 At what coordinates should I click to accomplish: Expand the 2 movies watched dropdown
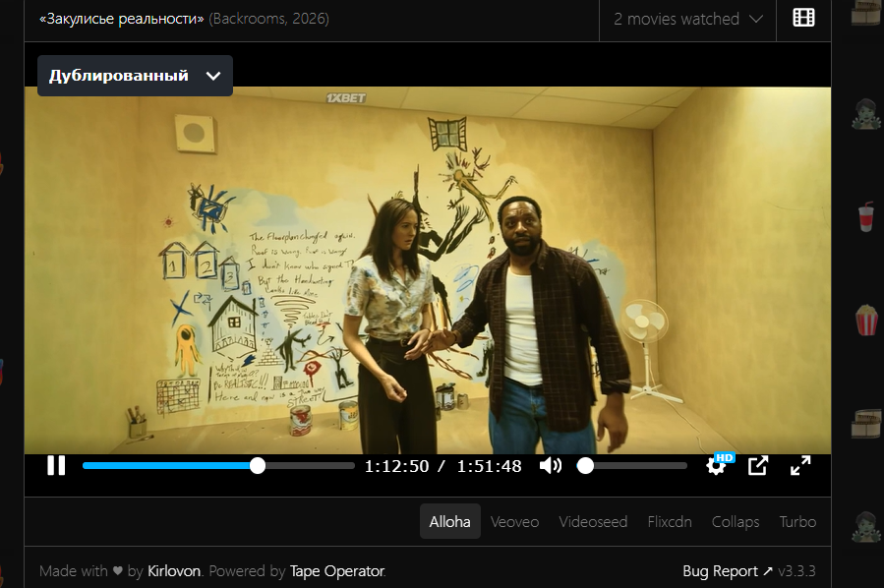click(687, 19)
